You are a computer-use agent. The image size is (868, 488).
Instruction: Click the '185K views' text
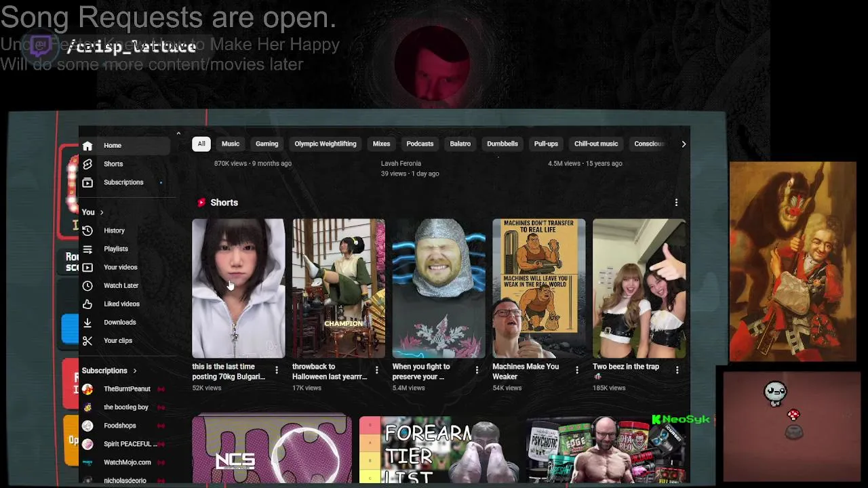click(x=609, y=388)
